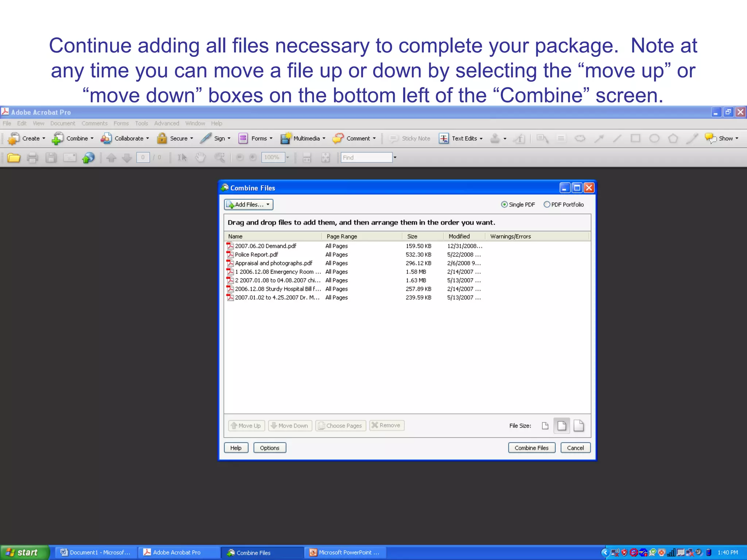Viewport: 747px width, 560px height.
Task: Open the Help menu
Action: 217,123
